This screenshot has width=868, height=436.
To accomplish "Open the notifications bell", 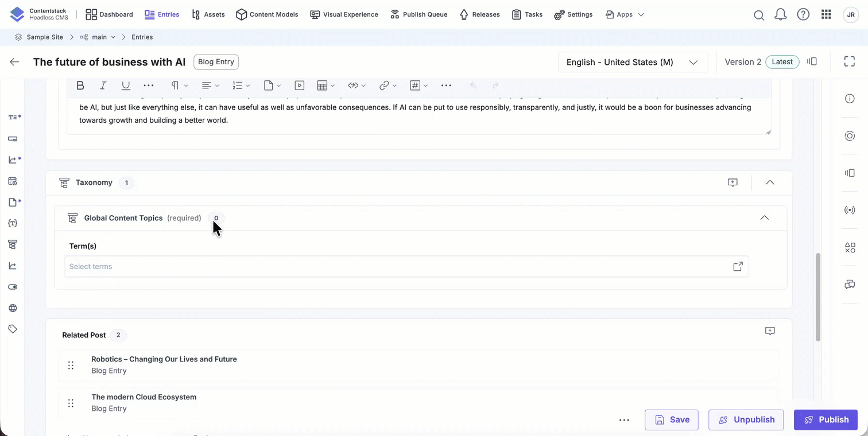I will coord(780,15).
